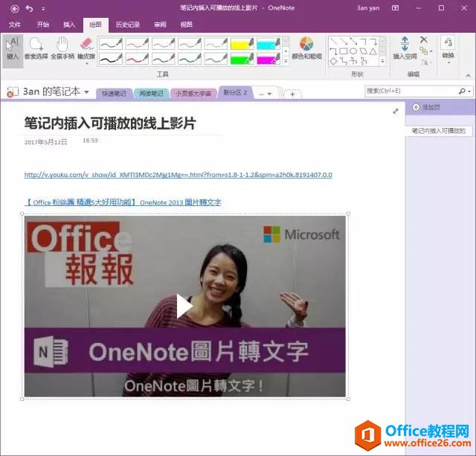The image size is (476, 456).
Task: Select the rectangle shape
Action: pyautogui.click(x=344, y=51)
